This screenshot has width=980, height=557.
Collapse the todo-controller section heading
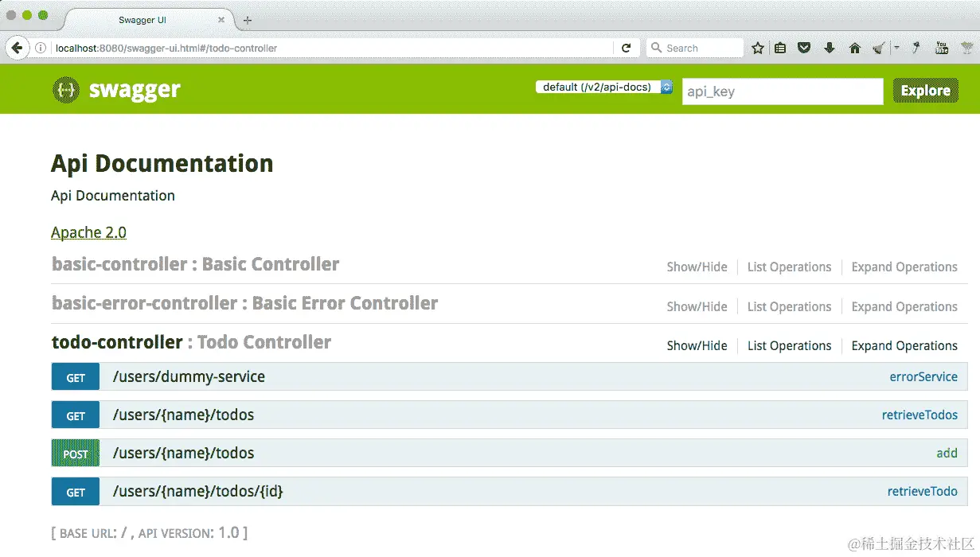tap(191, 342)
